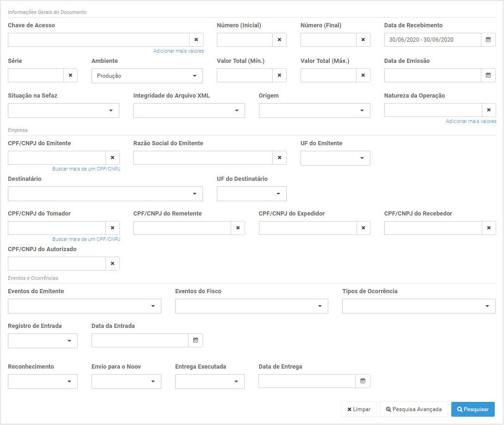Screen dimensions: 504x425
Task: Clear the Número (Inicial) field
Action: coord(279,40)
